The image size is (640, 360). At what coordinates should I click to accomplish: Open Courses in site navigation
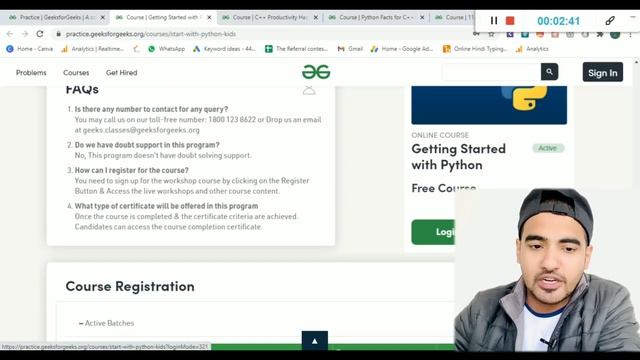point(76,73)
